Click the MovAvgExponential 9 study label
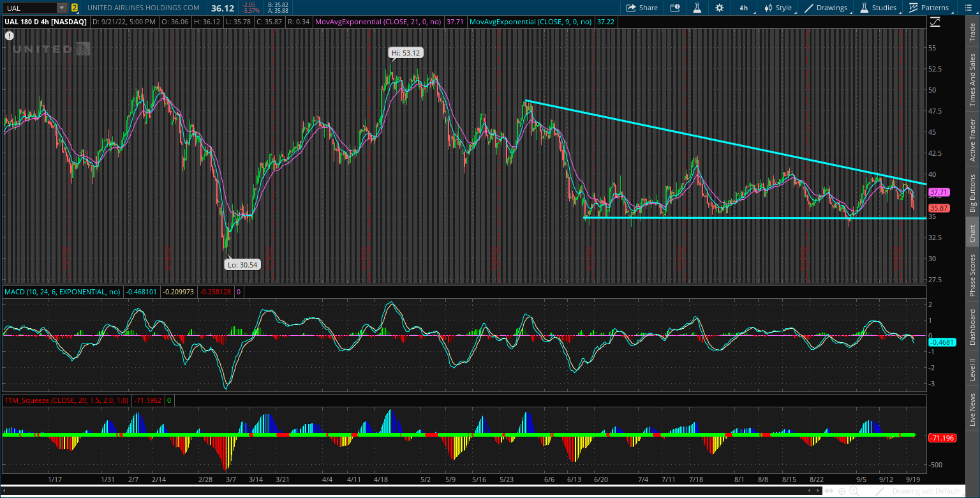 [x=531, y=22]
